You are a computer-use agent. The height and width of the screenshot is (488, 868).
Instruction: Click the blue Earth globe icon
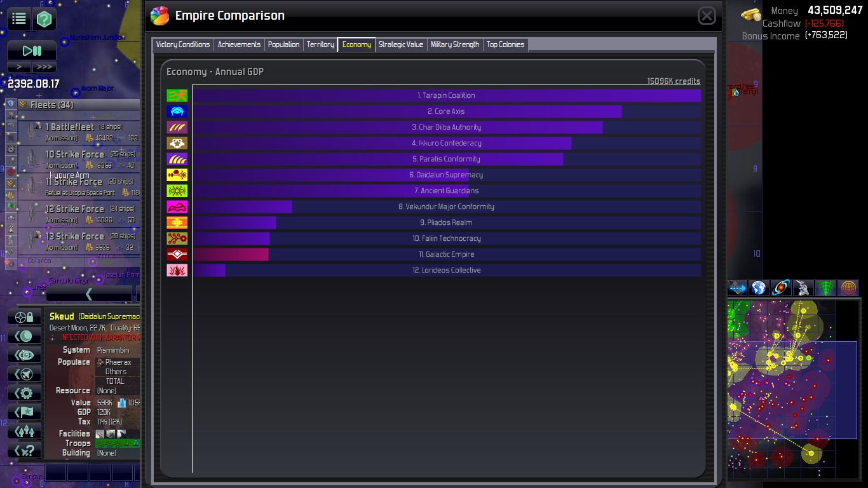759,288
